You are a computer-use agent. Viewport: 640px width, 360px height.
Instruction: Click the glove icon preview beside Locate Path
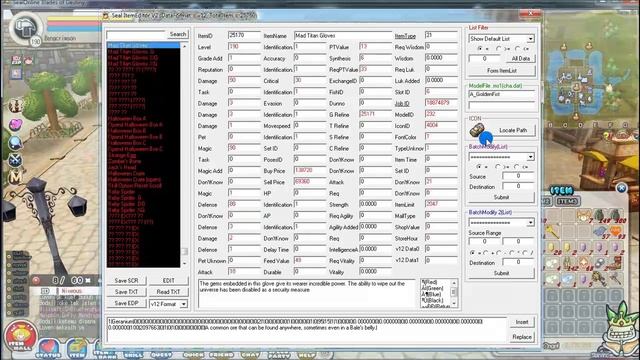coord(476,130)
